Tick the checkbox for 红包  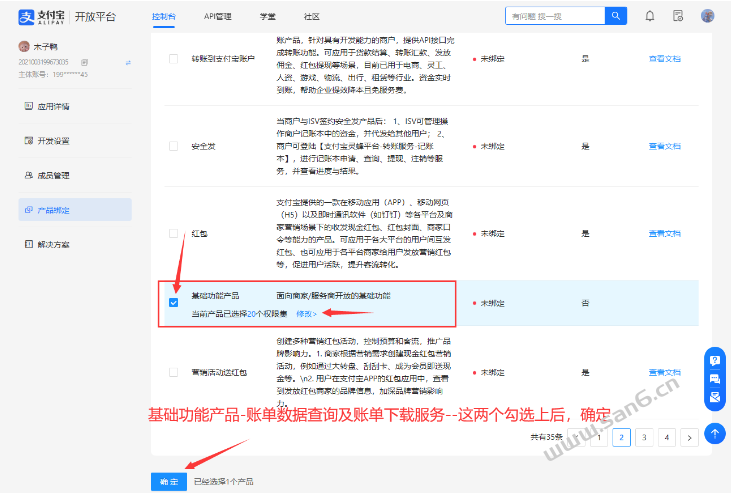tap(173, 233)
